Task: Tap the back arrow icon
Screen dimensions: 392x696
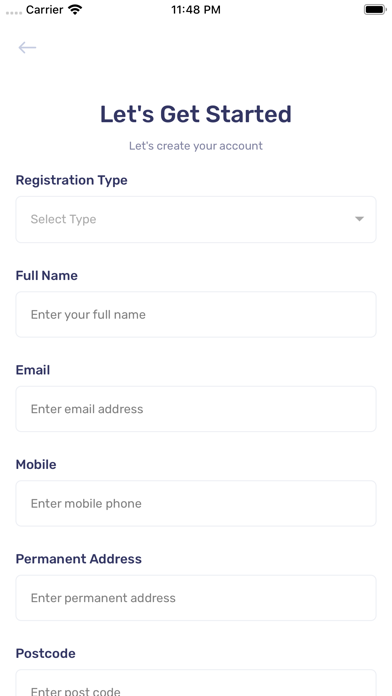Action: coord(27,47)
